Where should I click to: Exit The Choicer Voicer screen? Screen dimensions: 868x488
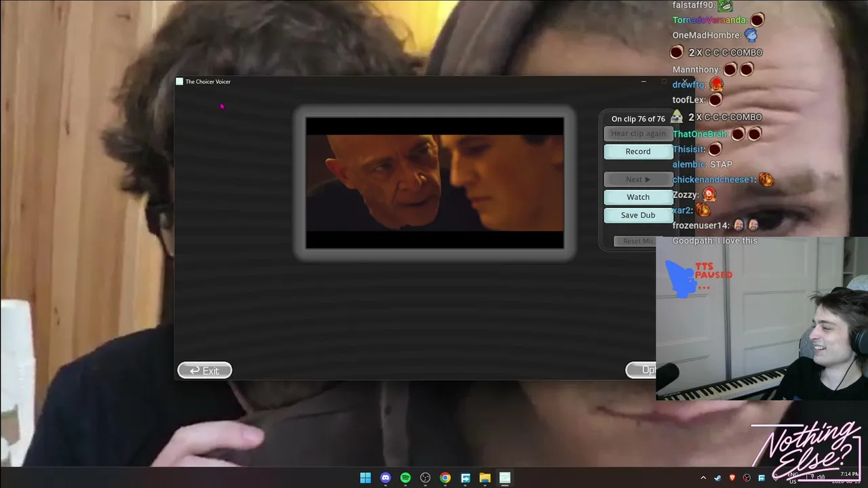[205, 370]
